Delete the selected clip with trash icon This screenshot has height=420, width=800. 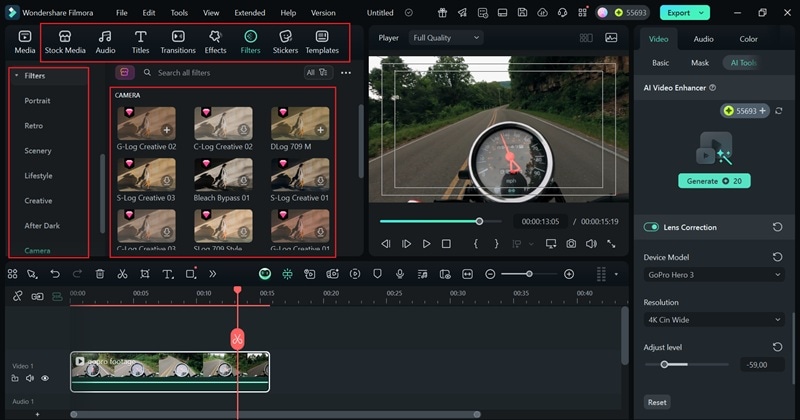coord(100,274)
